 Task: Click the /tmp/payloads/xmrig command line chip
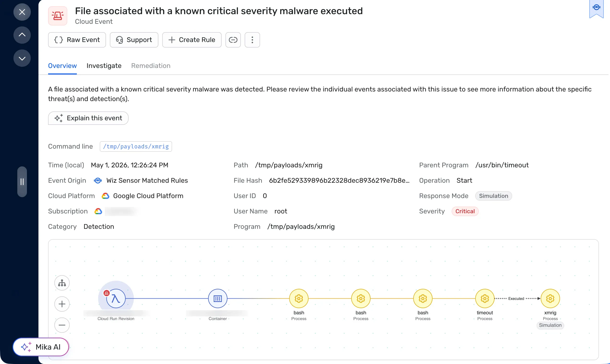(136, 146)
